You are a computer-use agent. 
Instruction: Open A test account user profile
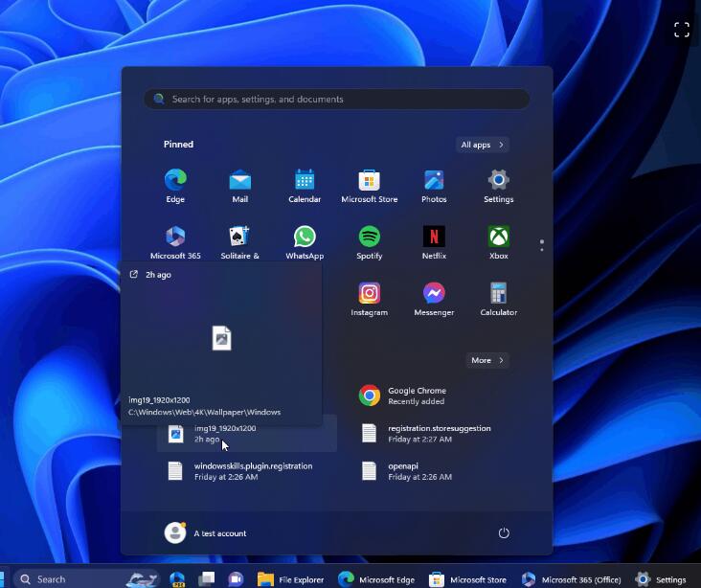[x=205, y=533]
